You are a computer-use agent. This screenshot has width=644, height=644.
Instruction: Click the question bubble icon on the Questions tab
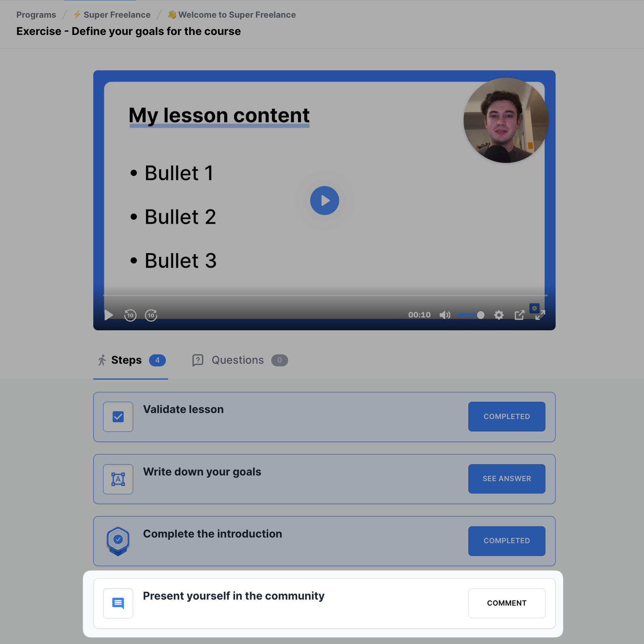coord(198,360)
